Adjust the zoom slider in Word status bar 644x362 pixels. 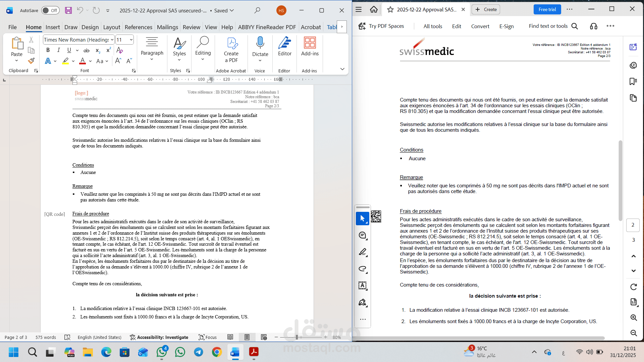pyautogui.click(x=297, y=337)
